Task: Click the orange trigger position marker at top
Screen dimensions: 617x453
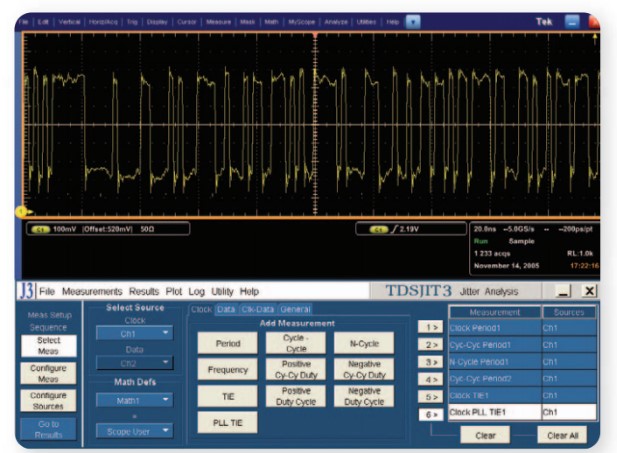Action: coord(315,36)
